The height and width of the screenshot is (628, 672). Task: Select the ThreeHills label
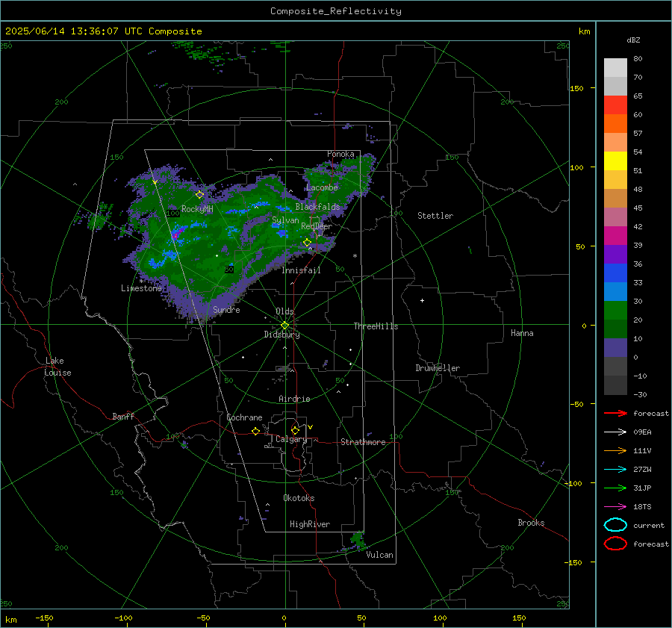click(376, 326)
